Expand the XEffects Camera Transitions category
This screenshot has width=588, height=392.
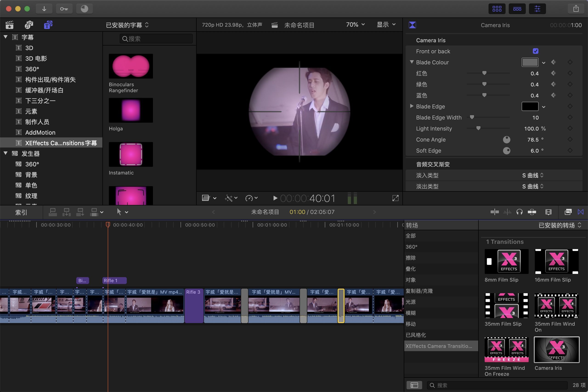(439, 346)
